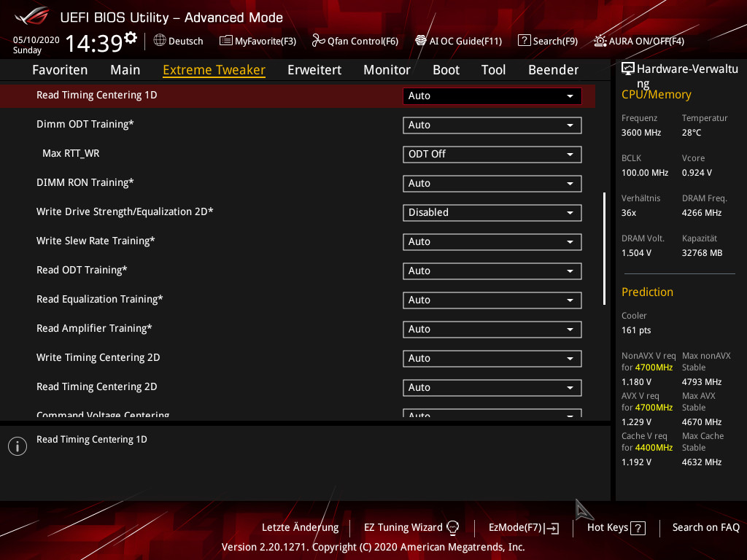The height and width of the screenshot is (560, 747).
Task: Click the EZ Tuning Wizard lightbulb icon
Action: [x=452, y=528]
